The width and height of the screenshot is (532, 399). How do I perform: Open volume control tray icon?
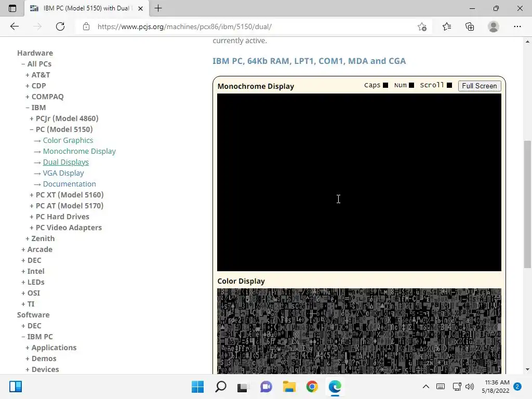[470, 387]
